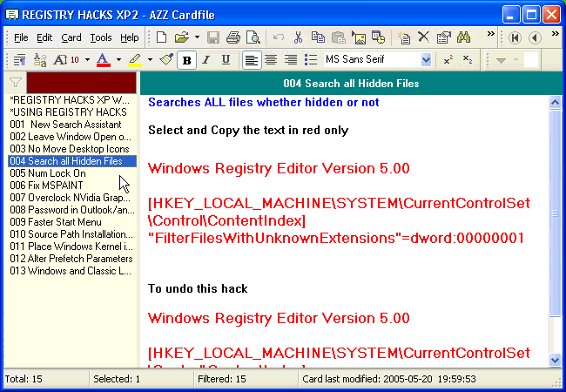The height and width of the screenshot is (392, 566).
Task: Create a new blank file
Action: click(x=161, y=37)
